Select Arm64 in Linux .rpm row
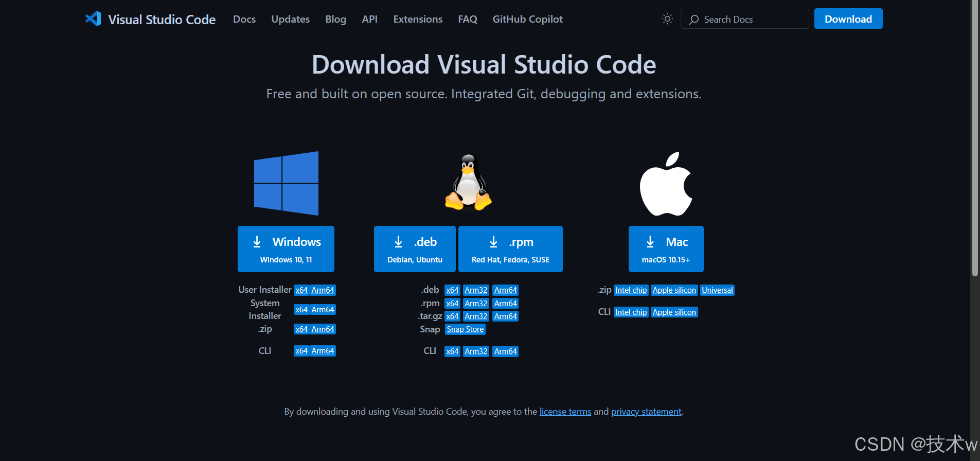Viewport: 980px width, 461px height. 505,304
